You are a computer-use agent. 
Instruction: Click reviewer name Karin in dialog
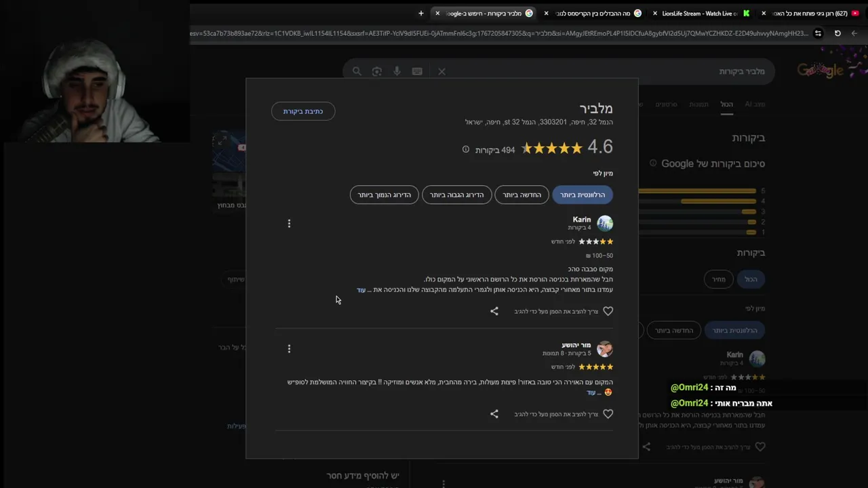[582, 220]
